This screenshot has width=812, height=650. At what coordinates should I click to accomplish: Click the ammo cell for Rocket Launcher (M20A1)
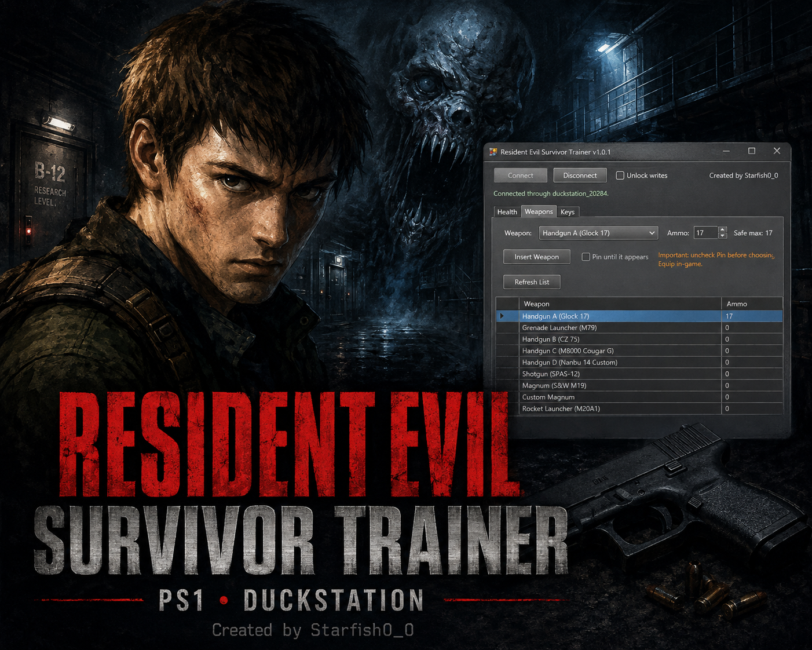point(752,409)
